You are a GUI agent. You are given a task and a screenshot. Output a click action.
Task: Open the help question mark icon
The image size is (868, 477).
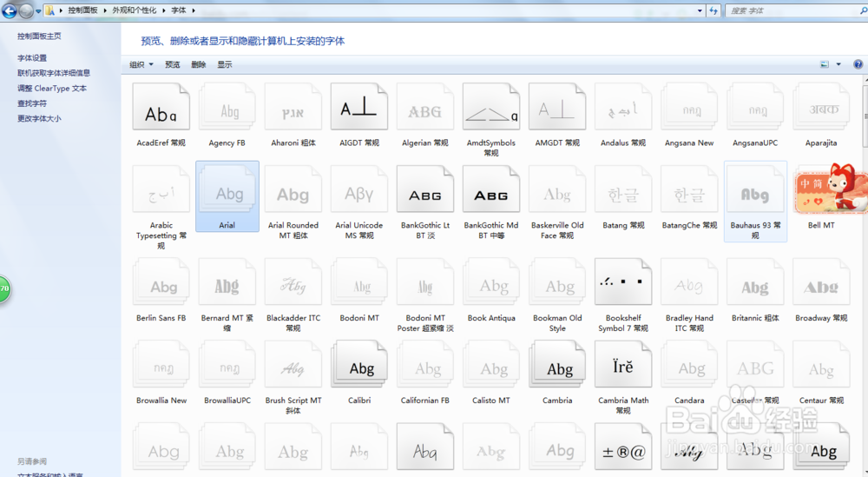(x=858, y=64)
